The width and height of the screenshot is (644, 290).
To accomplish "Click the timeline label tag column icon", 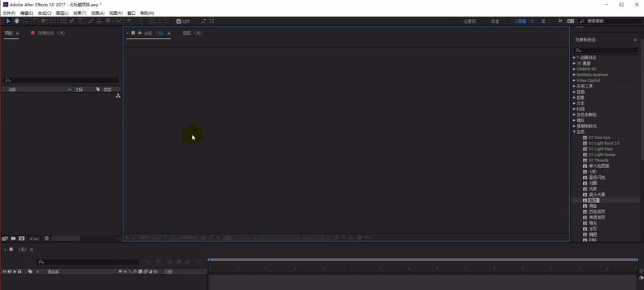I will 30,271.
